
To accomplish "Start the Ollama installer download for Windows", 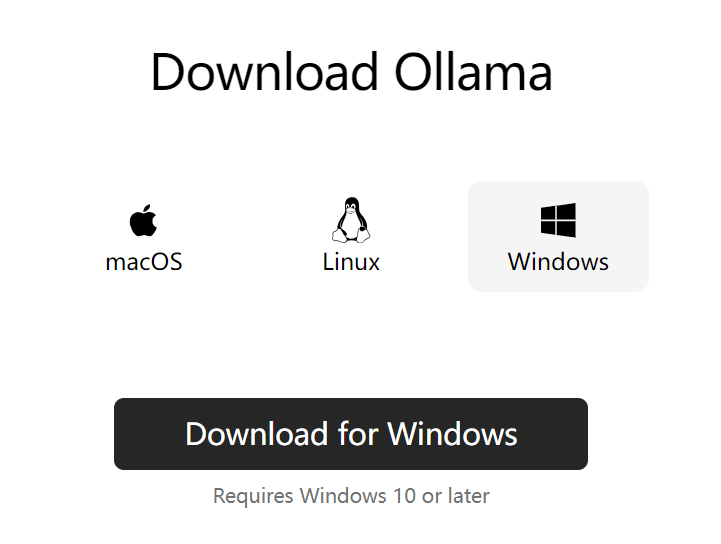I will point(351,434).
